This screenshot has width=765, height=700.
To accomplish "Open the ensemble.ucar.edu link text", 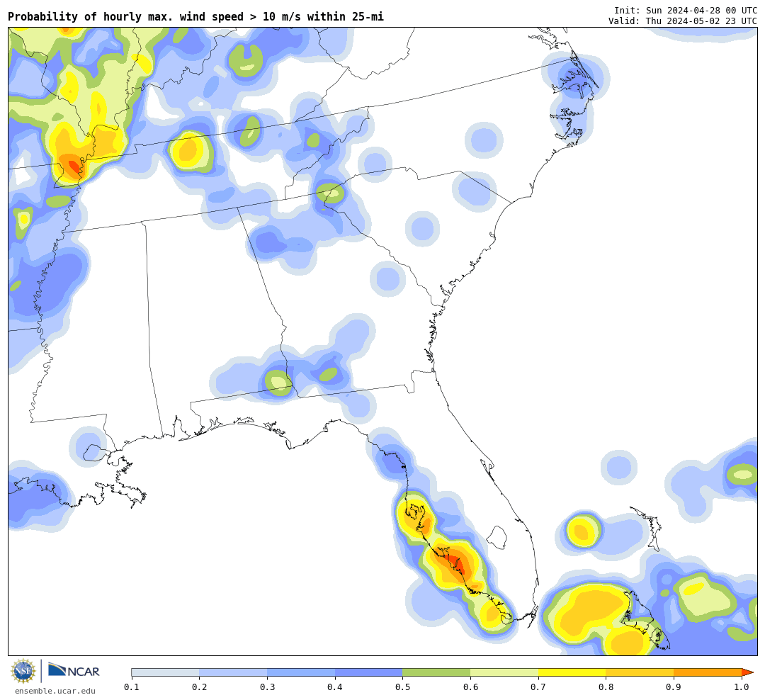I will click(x=55, y=691).
